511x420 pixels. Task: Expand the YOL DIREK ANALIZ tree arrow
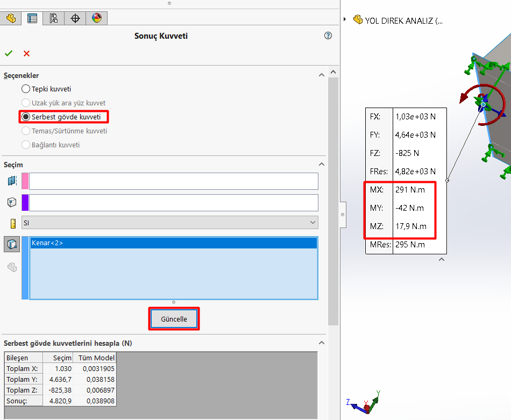345,19
